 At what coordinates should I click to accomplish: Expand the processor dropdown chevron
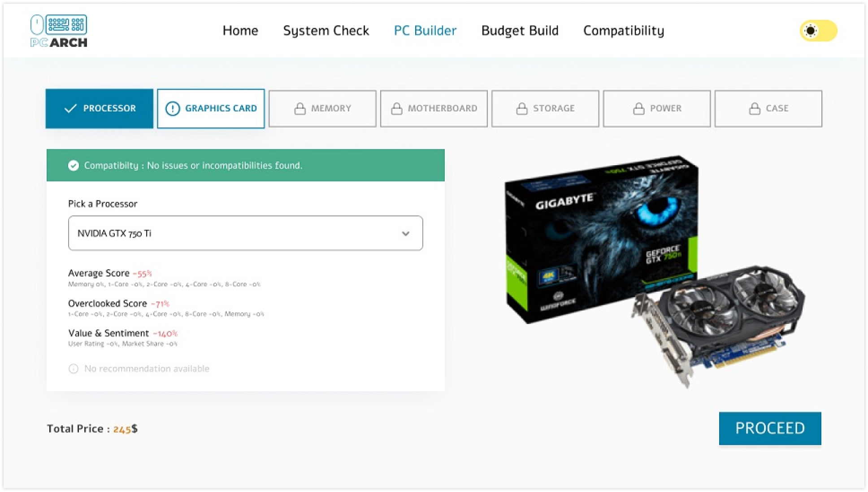[405, 234]
